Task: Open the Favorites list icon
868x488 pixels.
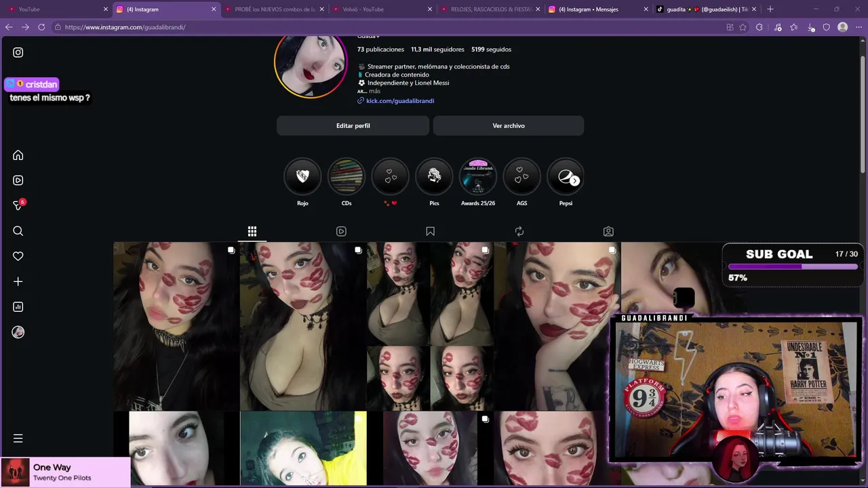Action: tap(793, 27)
